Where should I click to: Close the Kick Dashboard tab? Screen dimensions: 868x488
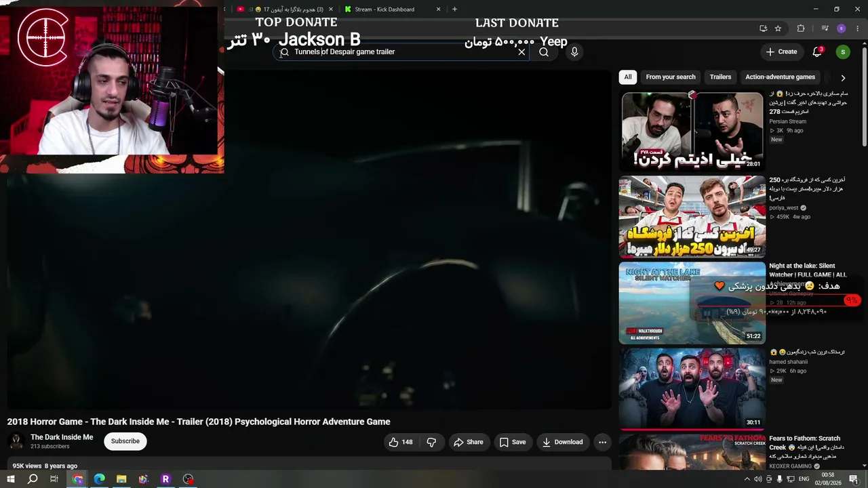pos(438,9)
